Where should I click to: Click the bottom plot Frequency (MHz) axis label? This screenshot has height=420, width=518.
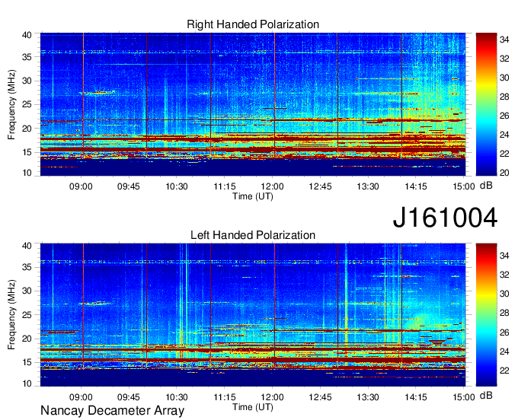tap(11, 315)
